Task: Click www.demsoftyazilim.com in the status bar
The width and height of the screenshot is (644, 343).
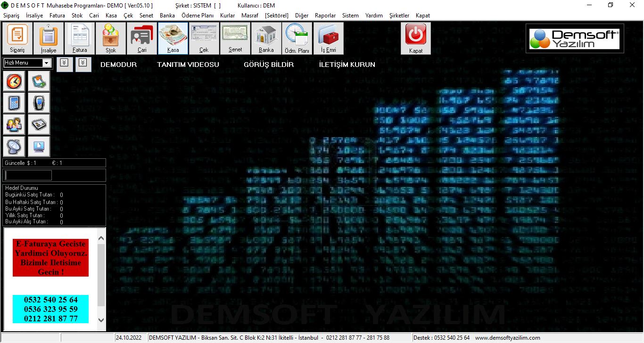Action: click(x=507, y=338)
